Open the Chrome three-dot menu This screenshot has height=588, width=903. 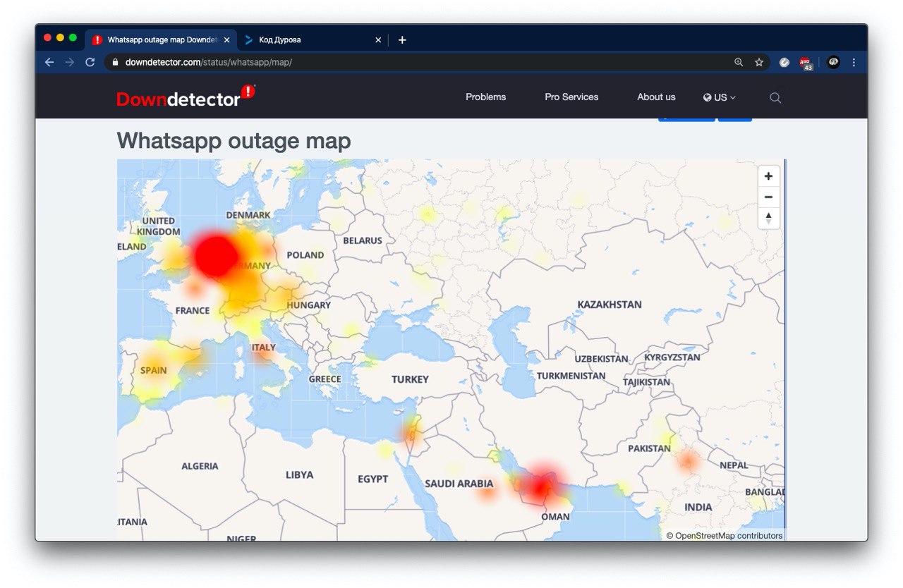click(854, 62)
